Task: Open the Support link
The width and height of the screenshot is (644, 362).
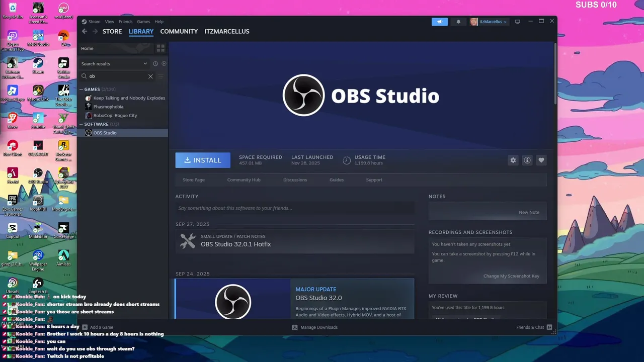Action: click(x=374, y=180)
